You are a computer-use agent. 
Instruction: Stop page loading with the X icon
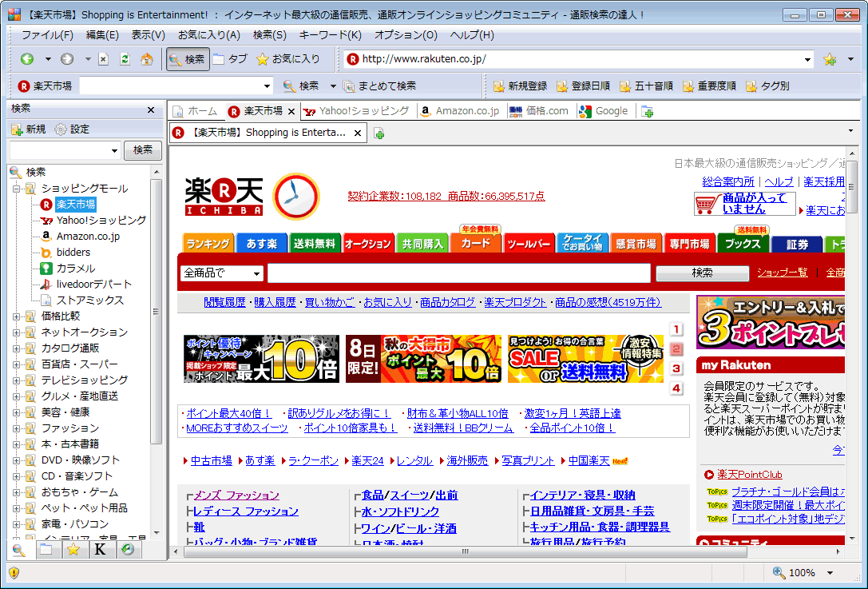(x=104, y=58)
